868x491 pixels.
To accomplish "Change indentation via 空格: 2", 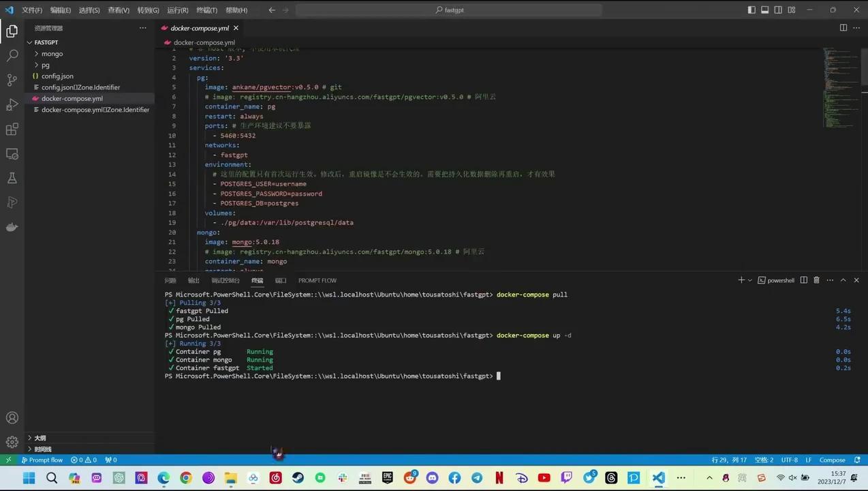I will click(x=764, y=460).
